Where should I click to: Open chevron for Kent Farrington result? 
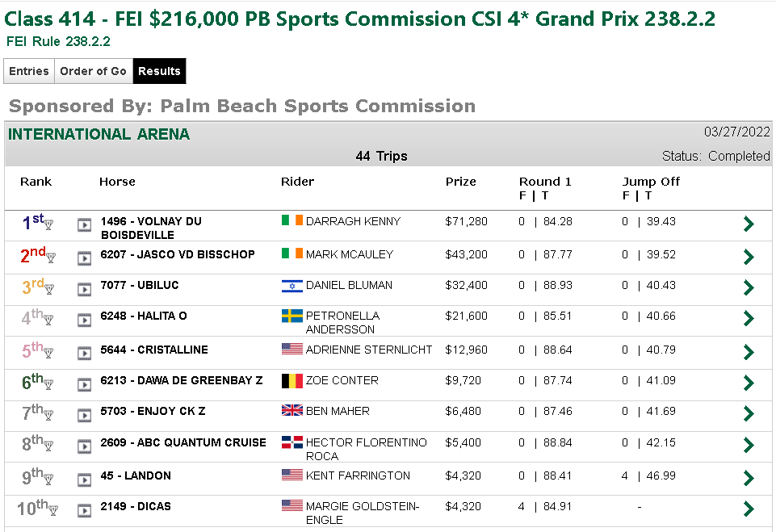[749, 478]
